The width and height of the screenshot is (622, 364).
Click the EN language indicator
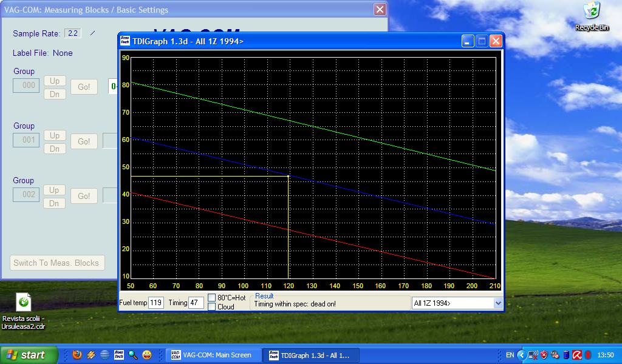tap(510, 355)
